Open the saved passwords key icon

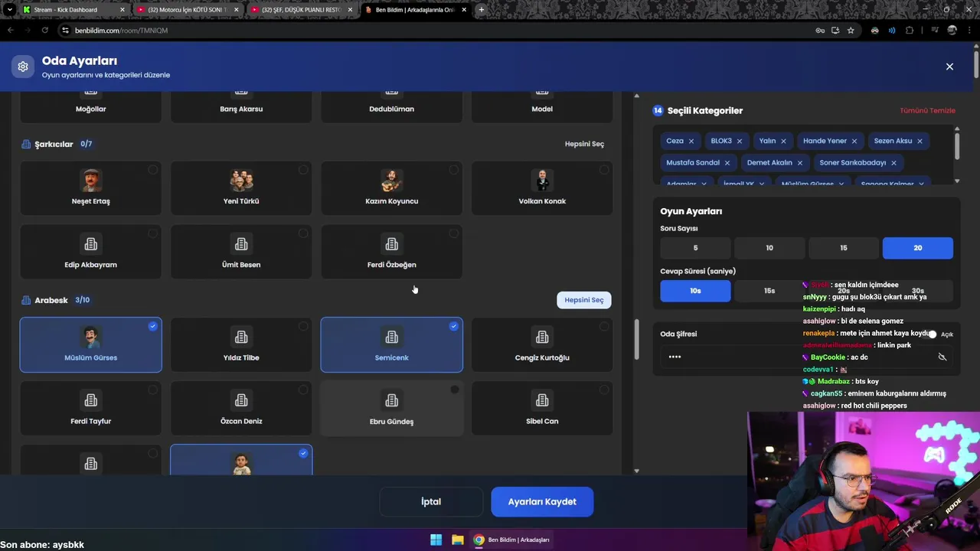[x=820, y=30]
